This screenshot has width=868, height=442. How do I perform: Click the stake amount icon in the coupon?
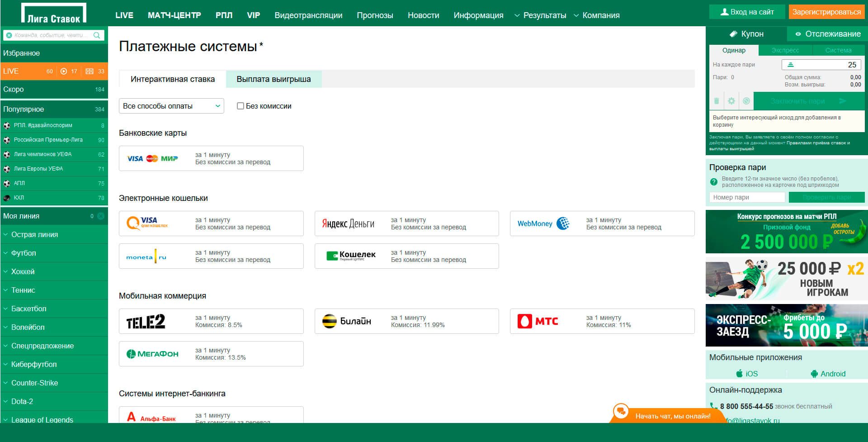[791, 65]
